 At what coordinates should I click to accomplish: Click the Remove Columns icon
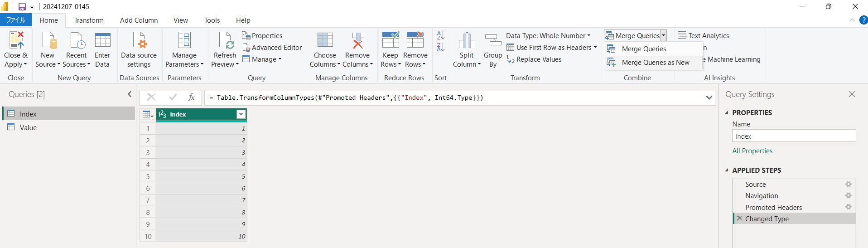pyautogui.click(x=358, y=40)
